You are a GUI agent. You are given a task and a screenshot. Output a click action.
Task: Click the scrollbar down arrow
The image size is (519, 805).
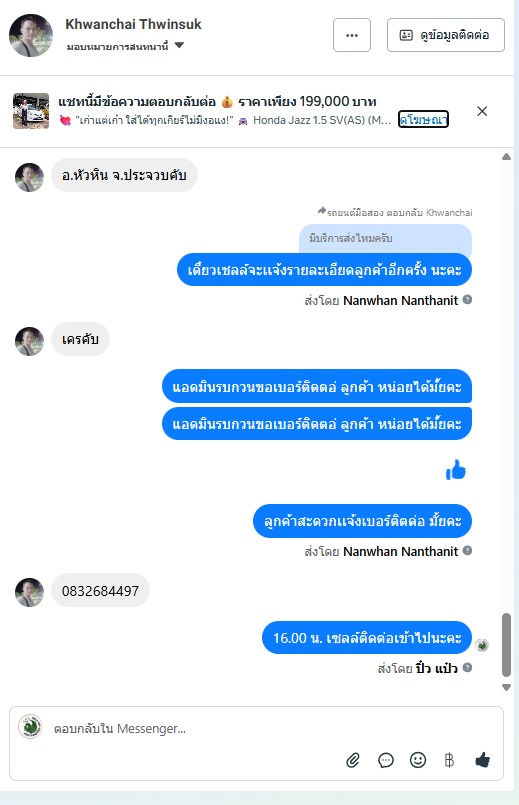tap(506, 687)
